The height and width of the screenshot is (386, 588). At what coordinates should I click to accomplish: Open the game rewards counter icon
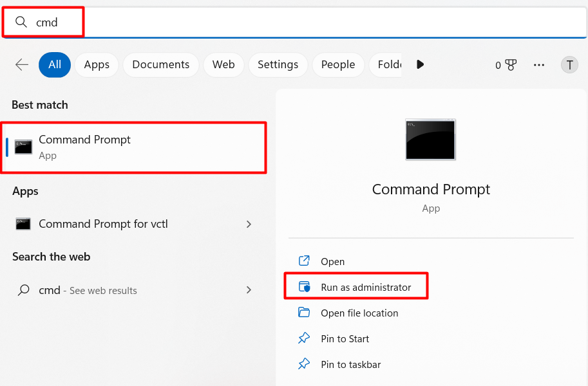tap(506, 64)
